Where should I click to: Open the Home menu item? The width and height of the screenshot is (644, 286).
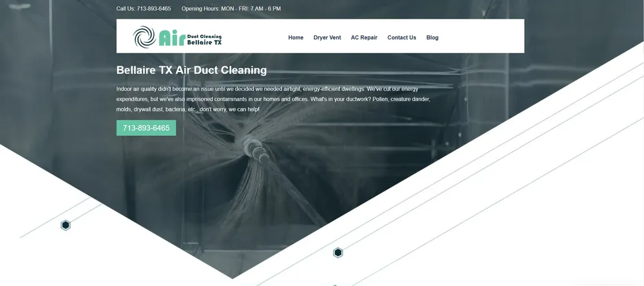coord(296,37)
